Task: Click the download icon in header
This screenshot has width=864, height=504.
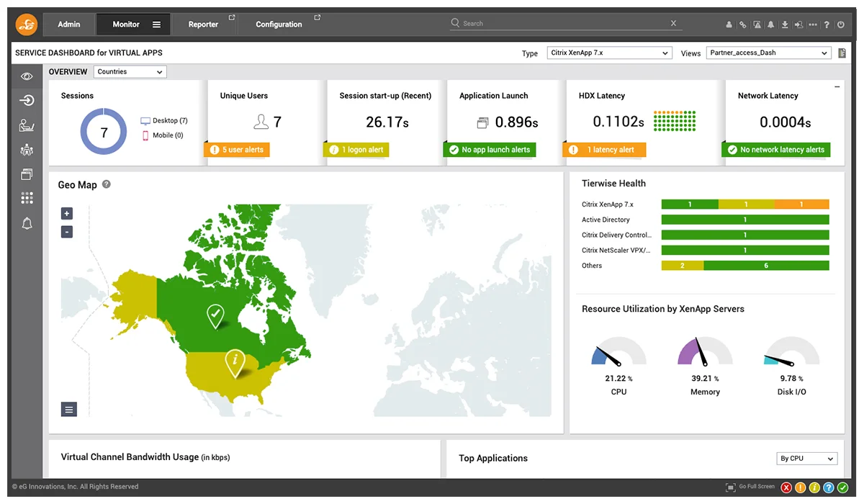Action: (785, 24)
